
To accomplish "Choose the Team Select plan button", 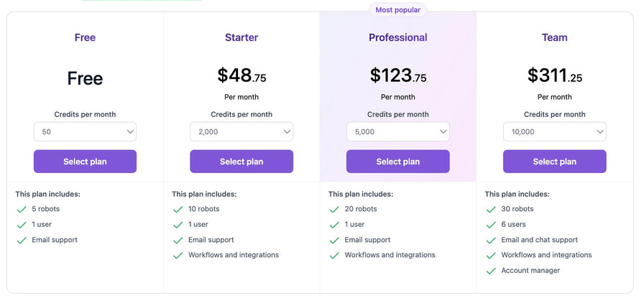I will (x=554, y=162).
